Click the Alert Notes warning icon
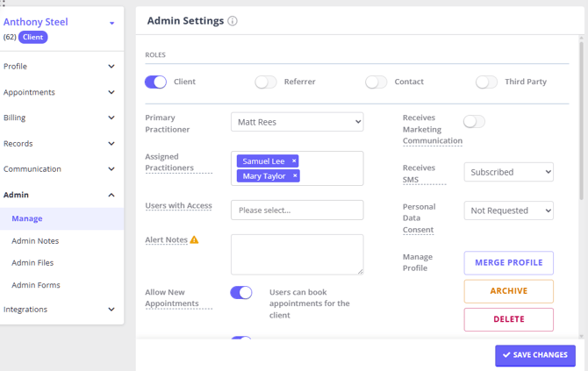This screenshot has width=588, height=371. [x=195, y=239]
